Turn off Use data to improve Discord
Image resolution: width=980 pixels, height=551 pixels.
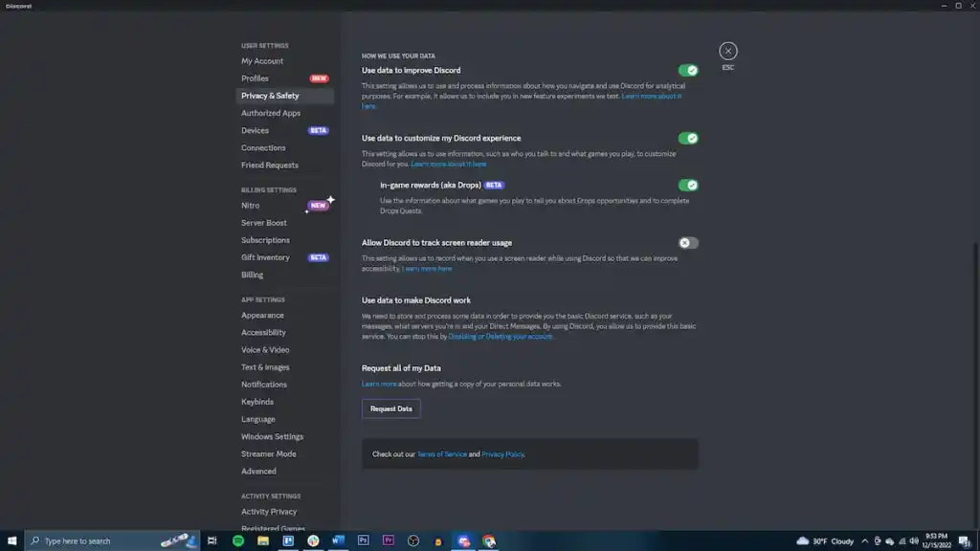click(687, 71)
